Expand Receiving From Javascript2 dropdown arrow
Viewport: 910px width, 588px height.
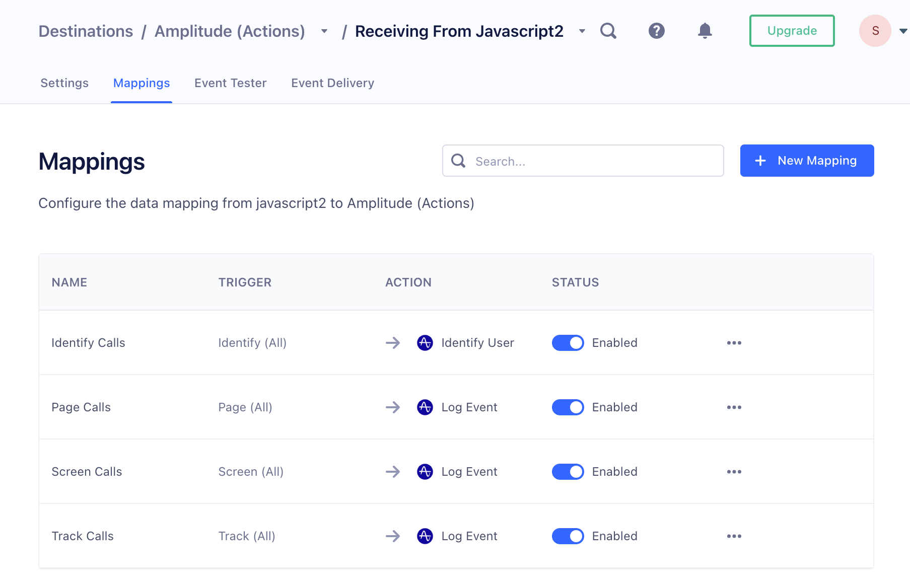(x=582, y=31)
